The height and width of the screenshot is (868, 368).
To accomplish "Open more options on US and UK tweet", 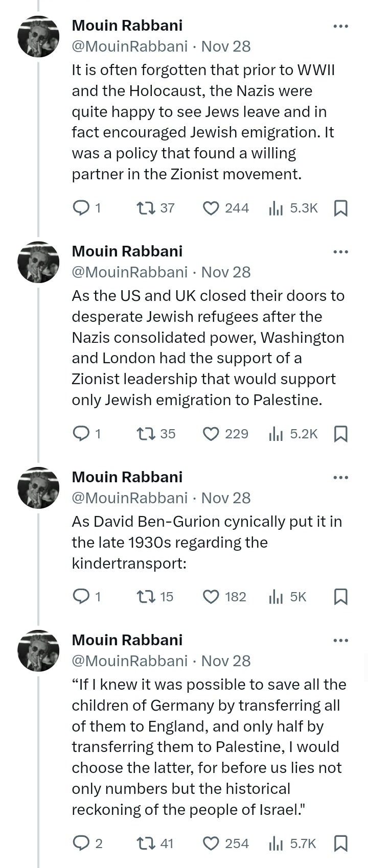I will (340, 251).
